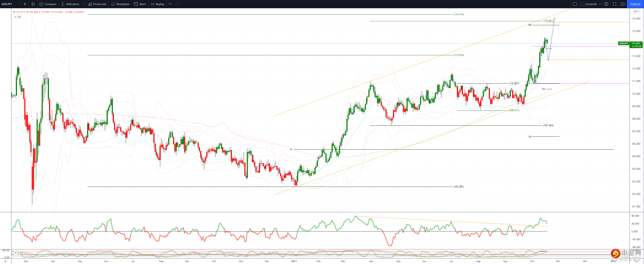
Task: Open chart settings gear icon
Action: [x=606, y=4]
